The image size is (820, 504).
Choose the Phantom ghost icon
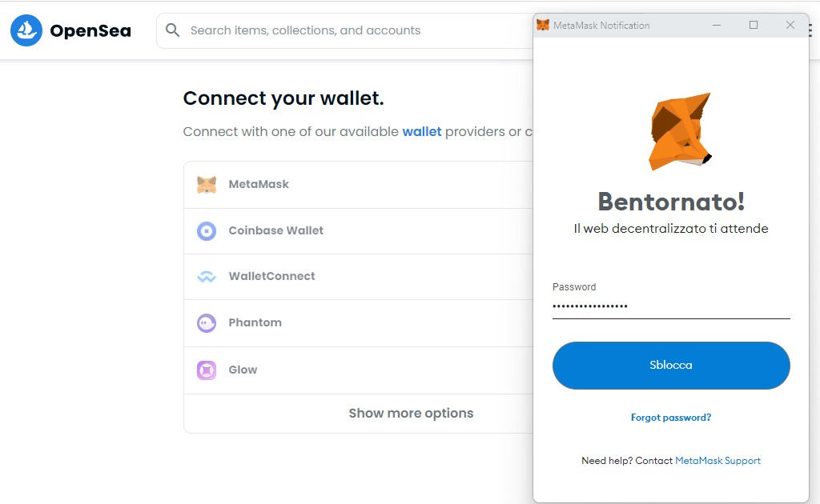[207, 323]
